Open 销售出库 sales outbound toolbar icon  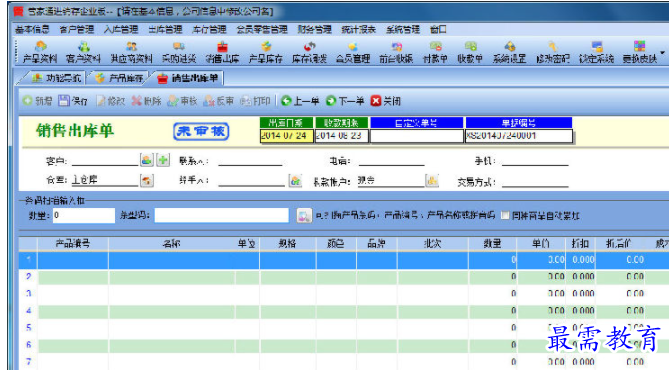(x=222, y=52)
